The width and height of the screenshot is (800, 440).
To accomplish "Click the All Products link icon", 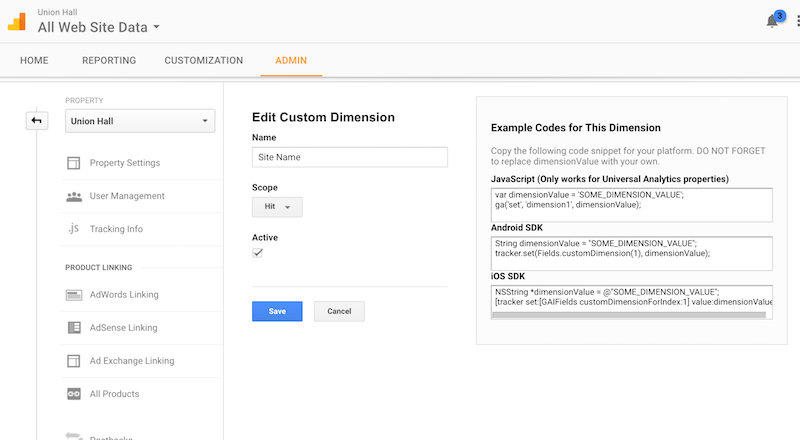I will (73, 394).
